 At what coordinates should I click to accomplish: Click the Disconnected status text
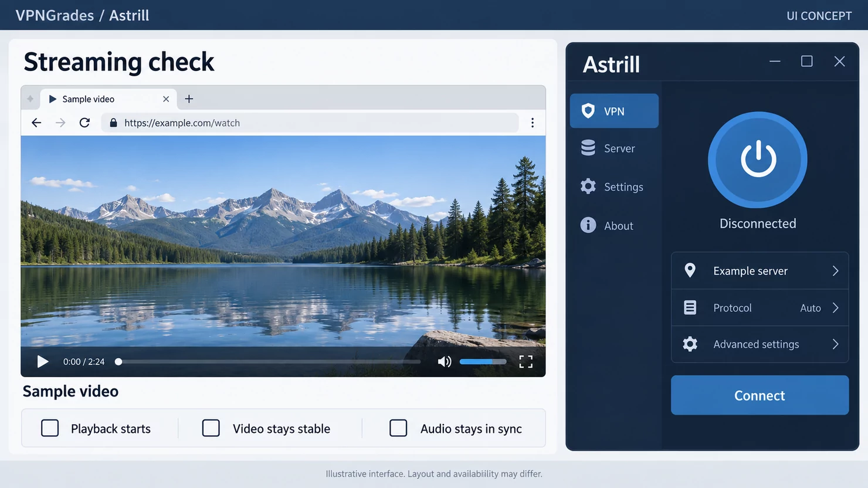pos(758,223)
